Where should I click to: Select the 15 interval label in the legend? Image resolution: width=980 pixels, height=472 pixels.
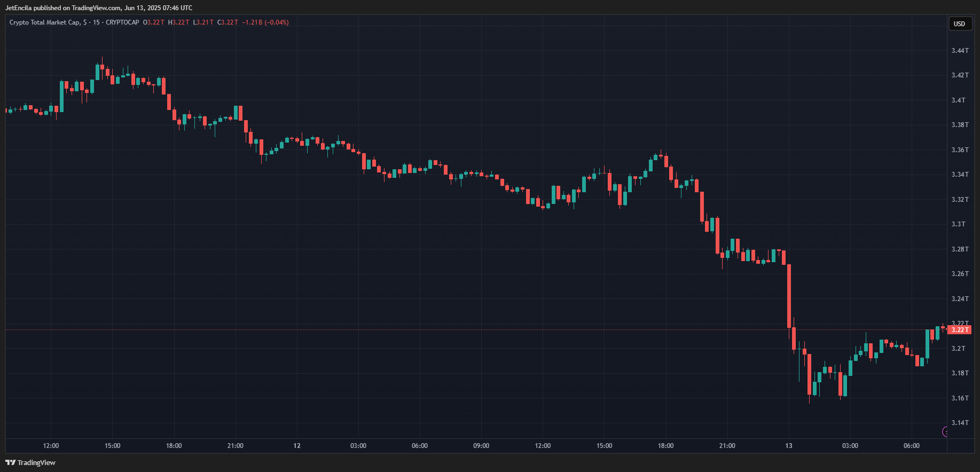coord(96,22)
